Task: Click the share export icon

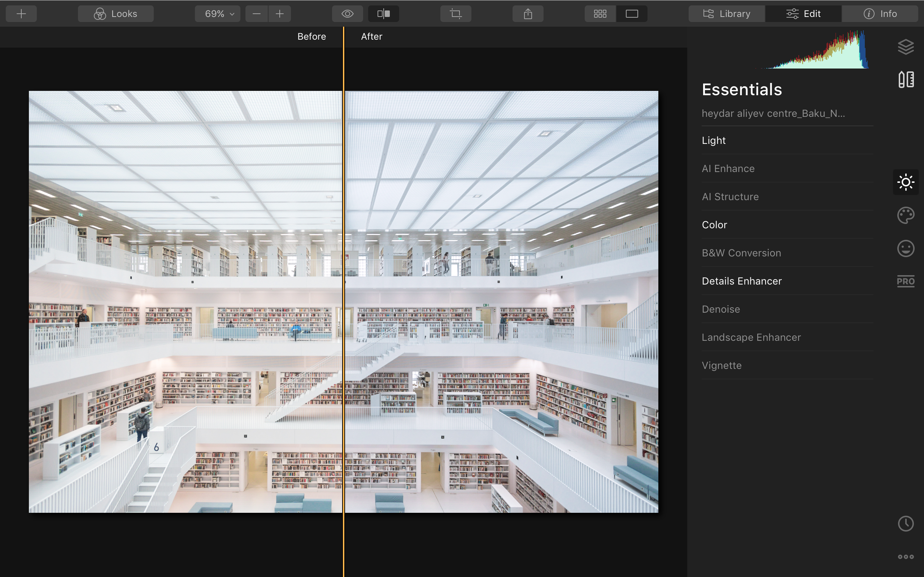Action: point(528,14)
